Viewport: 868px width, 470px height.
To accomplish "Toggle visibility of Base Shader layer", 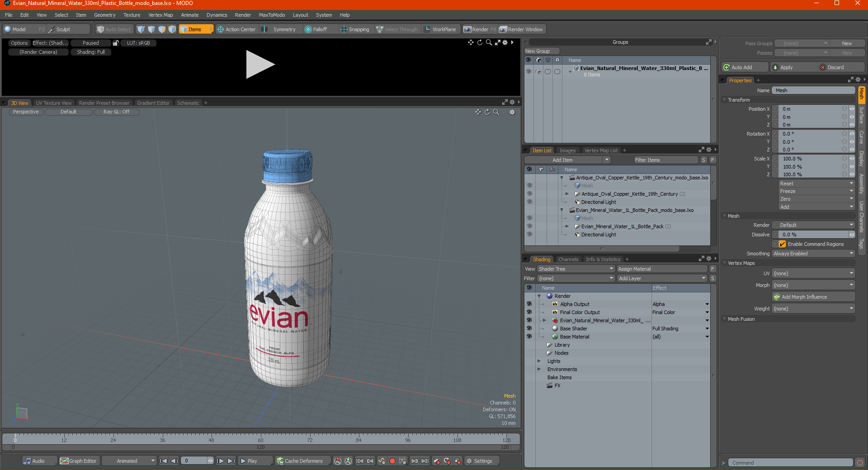I will tap(529, 329).
